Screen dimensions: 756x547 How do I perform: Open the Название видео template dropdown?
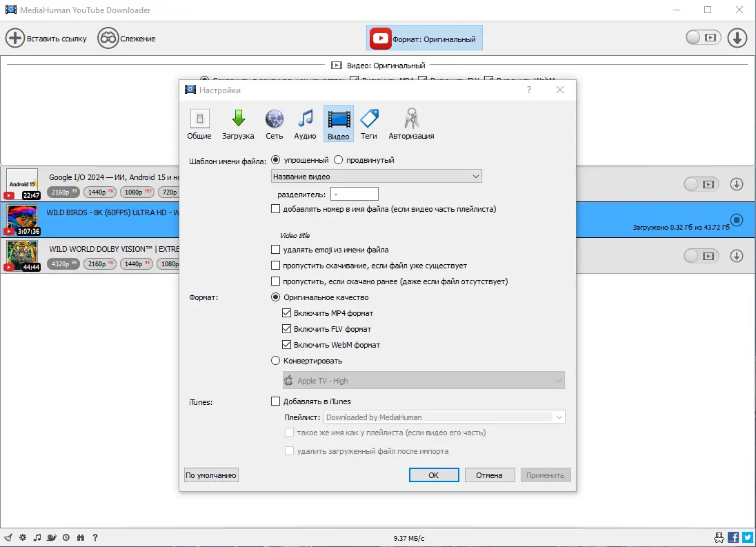tap(376, 176)
